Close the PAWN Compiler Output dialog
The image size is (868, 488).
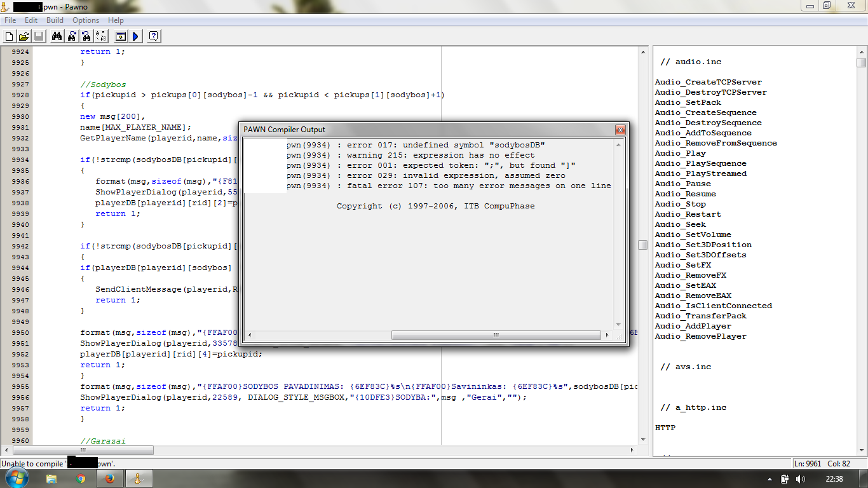tap(620, 130)
